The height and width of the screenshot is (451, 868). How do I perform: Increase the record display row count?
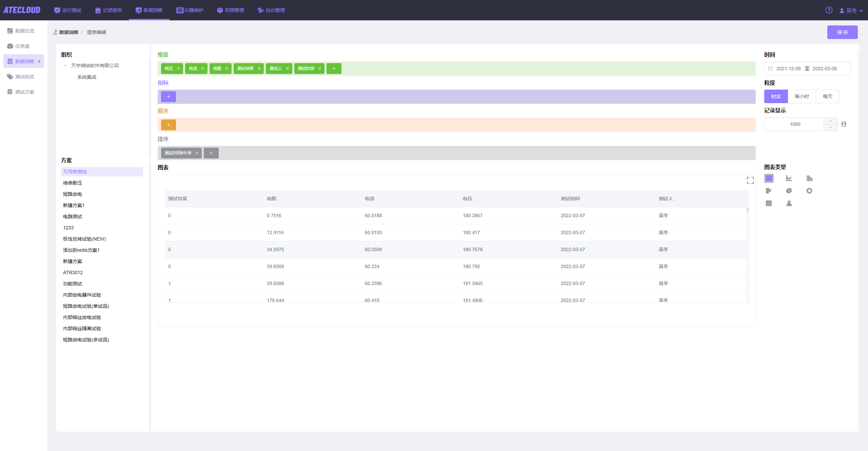pyautogui.click(x=830, y=121)
